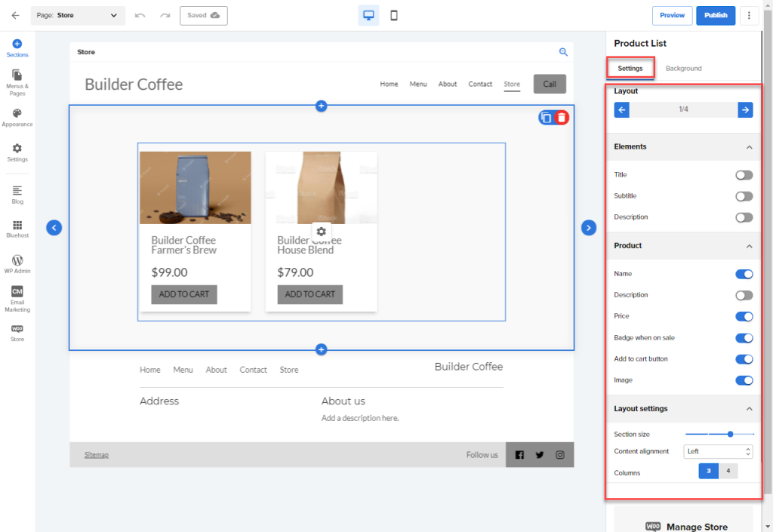The height and width of the screenshot is (532, 773).
Task: Undo the last change
Action: pyautogui.click(x=140, y=15)
